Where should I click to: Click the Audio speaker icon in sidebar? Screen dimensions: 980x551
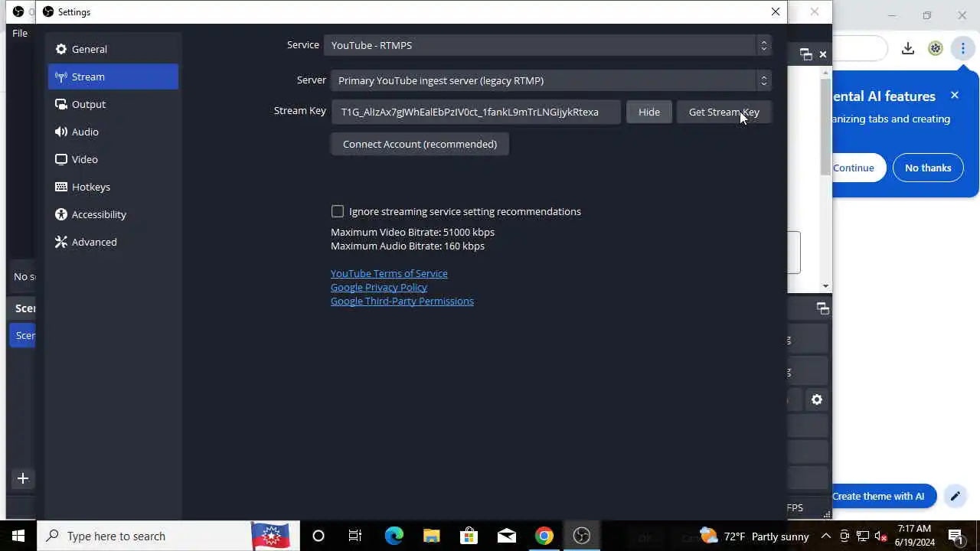61,132
